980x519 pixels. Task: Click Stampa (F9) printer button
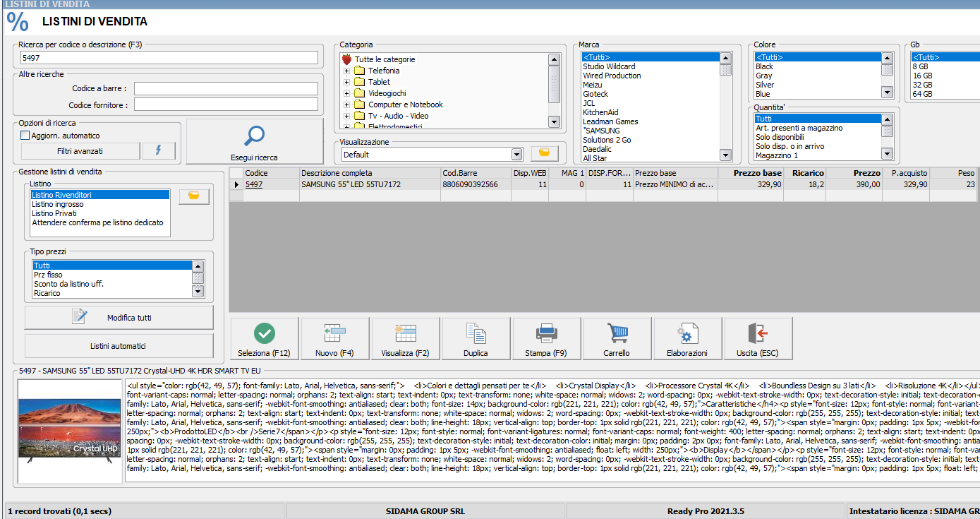[x=547, y=339]
